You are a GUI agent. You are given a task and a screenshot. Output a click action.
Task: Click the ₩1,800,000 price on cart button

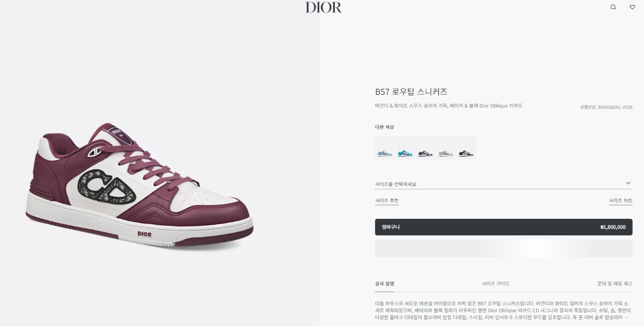(613, 227)
